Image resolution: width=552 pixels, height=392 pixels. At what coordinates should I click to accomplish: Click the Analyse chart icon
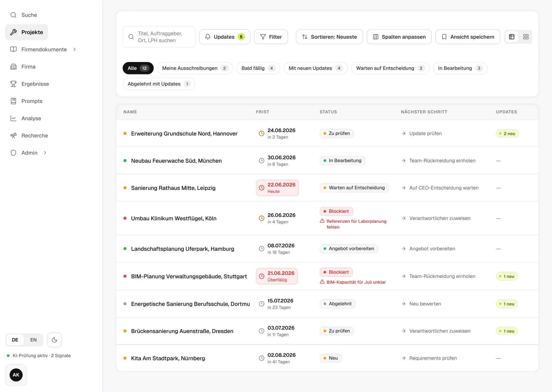pyautogui.click(x=13, y=118)
